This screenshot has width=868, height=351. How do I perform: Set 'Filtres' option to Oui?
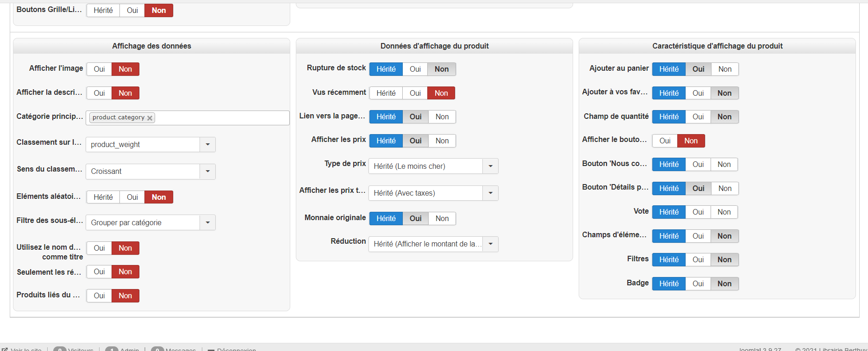click(x=698, y=260)
